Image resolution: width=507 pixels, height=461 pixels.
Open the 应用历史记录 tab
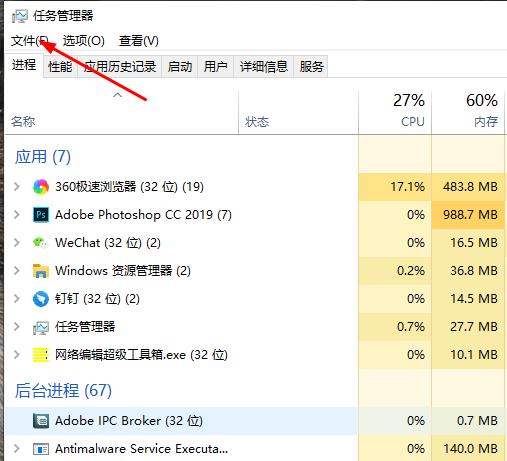(120, 67)
